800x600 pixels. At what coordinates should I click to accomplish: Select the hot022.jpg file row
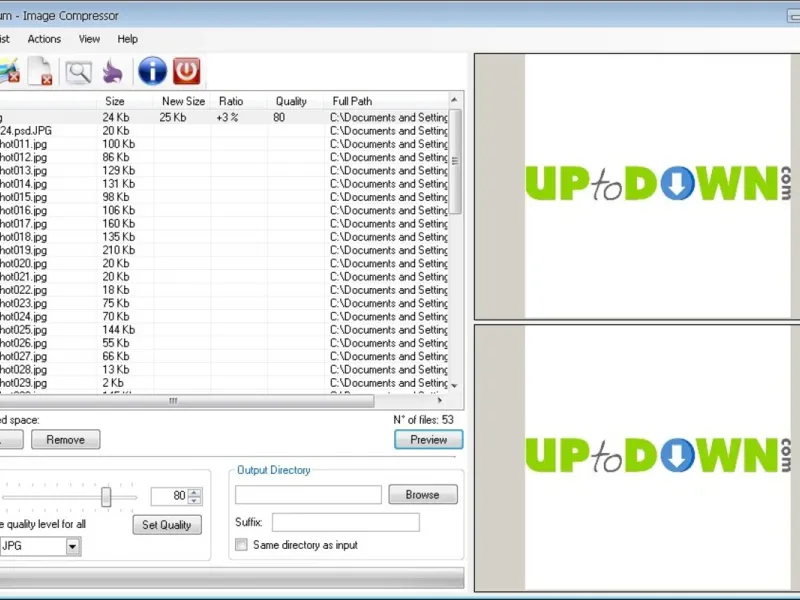click(224, 290)
